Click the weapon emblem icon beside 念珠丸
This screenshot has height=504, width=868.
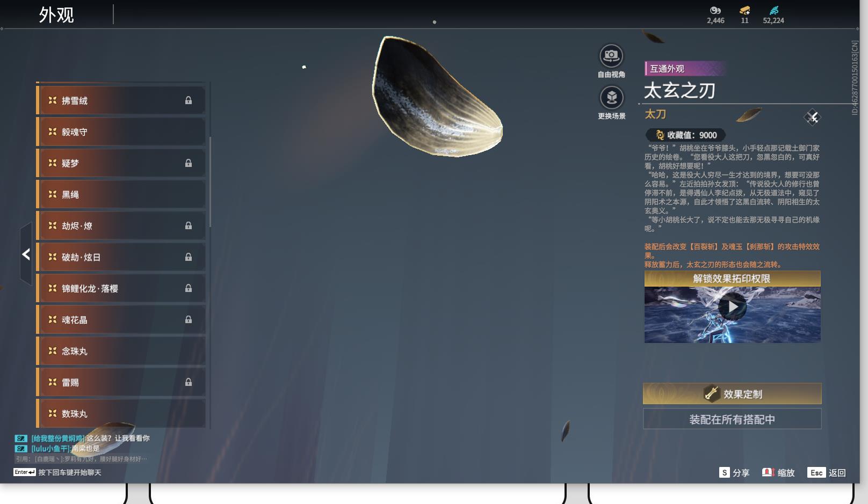click(53, 350)
